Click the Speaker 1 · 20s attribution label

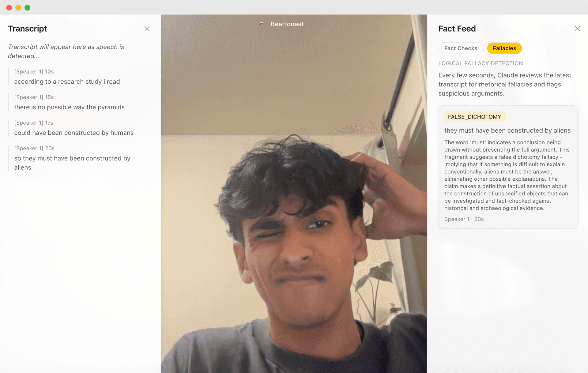point(464,219)
